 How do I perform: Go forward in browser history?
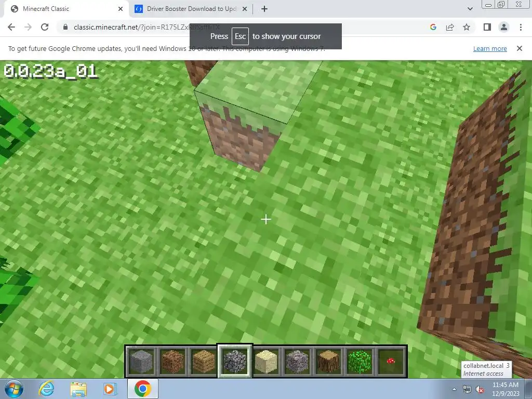click(x=28, y=27)
